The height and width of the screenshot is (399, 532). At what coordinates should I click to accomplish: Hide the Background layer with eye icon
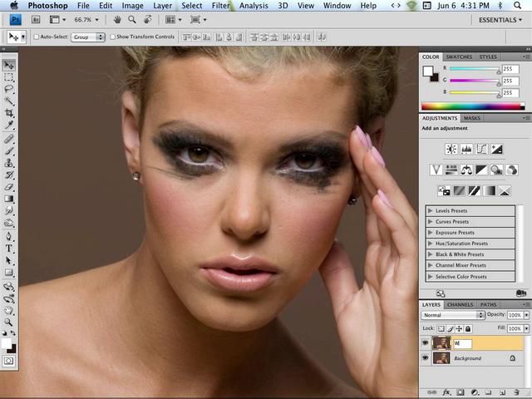pos(425,358)
